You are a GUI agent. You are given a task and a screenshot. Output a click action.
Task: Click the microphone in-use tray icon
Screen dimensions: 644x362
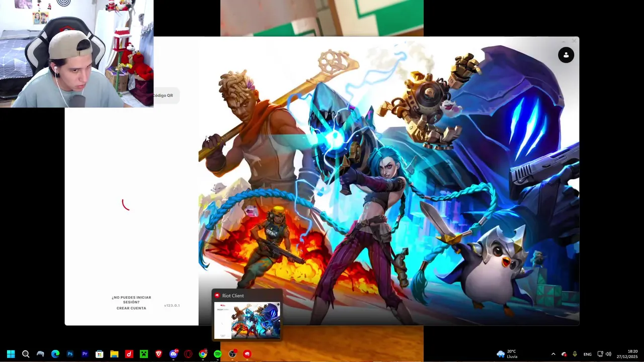coord(575,354)
